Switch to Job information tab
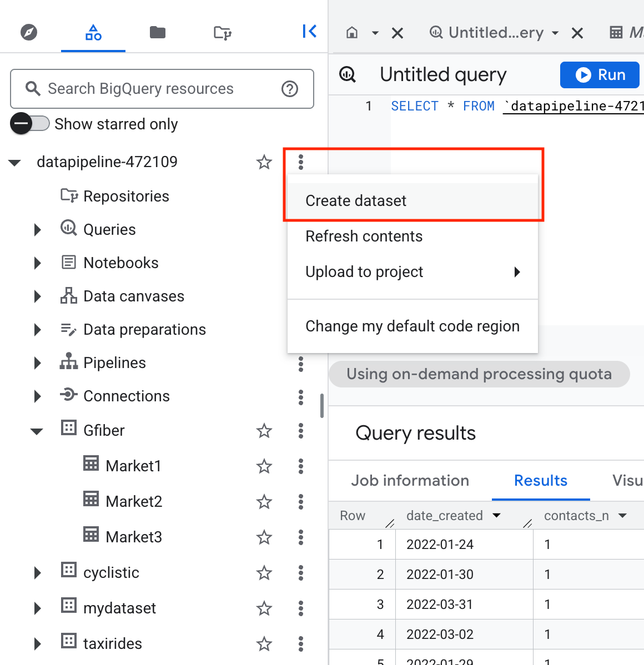 [x=410, y=481]
